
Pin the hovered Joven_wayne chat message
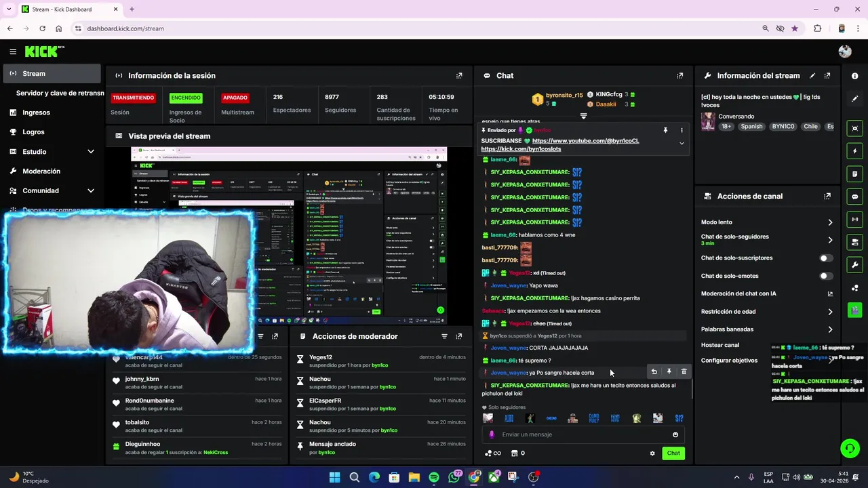tap(669, 371)
